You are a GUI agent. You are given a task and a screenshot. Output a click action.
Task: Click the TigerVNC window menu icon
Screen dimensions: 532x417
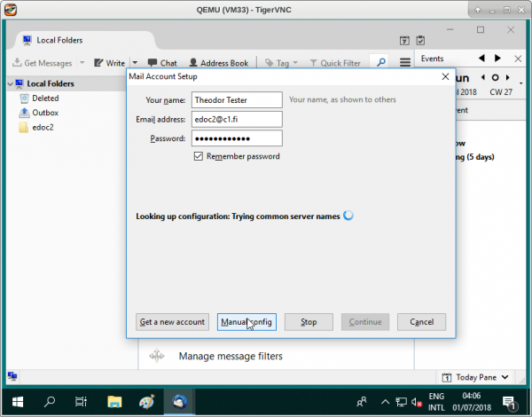click(11, 10)
